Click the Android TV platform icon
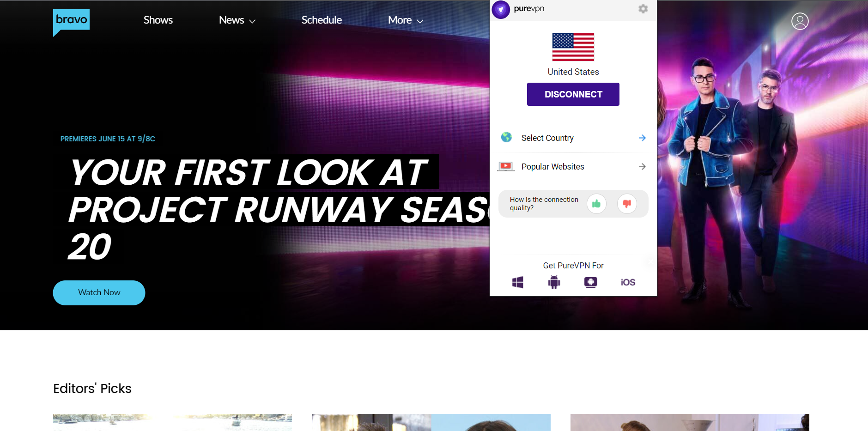Image resolution: width=868 pixels, height=431 pixels. coord(591,282)
